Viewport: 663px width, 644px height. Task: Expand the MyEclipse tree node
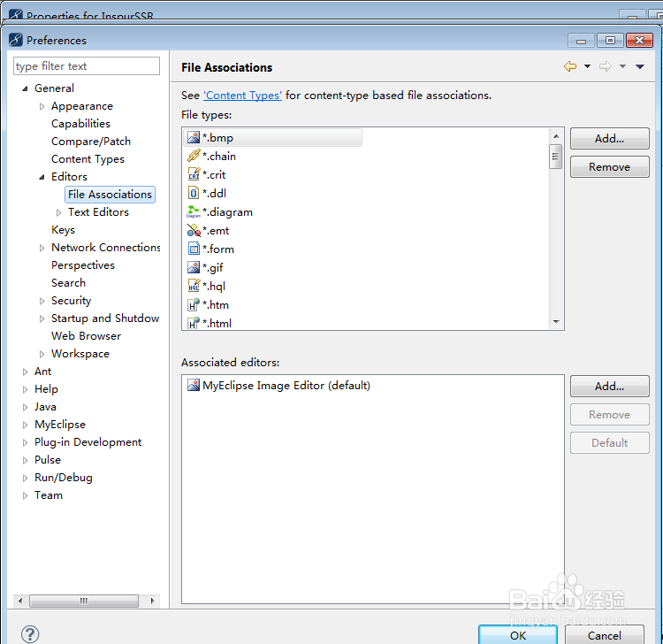point(25,425)
